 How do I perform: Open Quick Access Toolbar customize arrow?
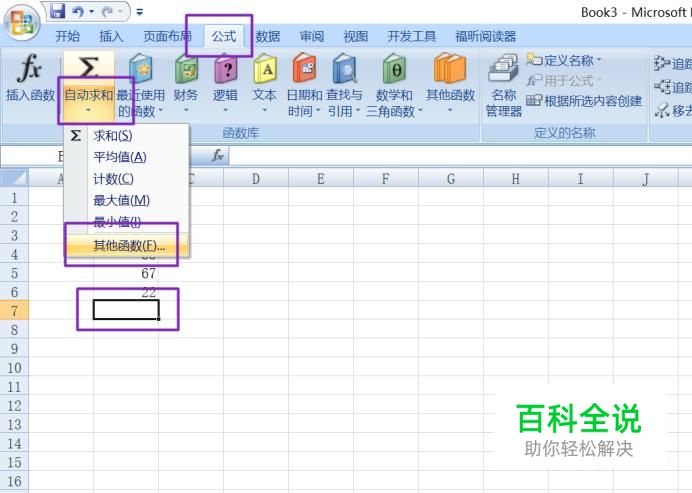click(x=139, y=12)
